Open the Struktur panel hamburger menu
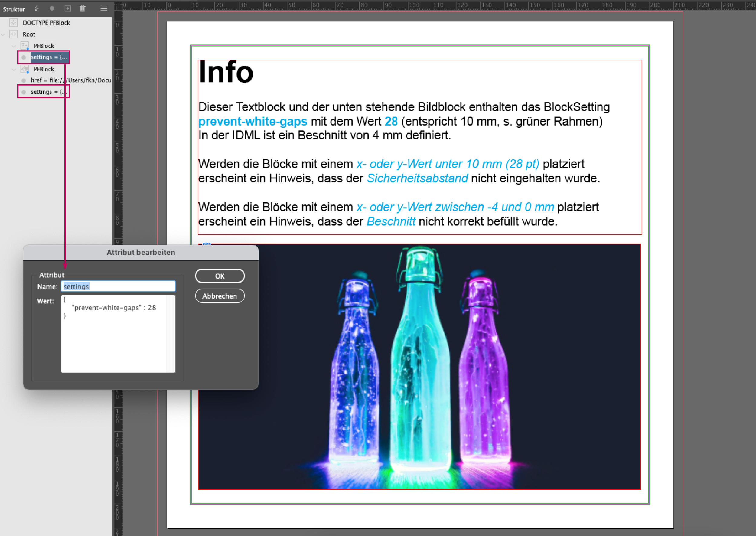This screenshot has width=756, height=536. [104, 8]
